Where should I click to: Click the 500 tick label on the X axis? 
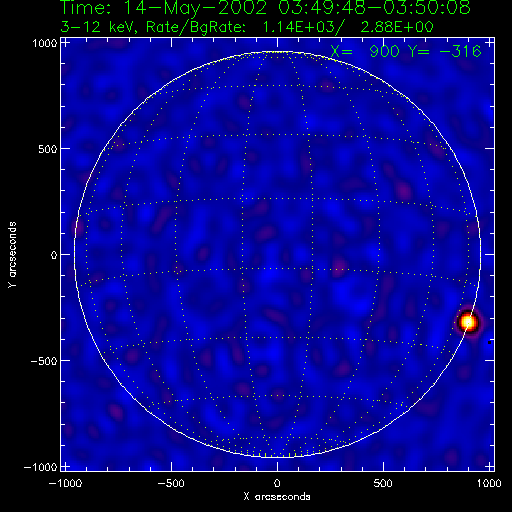[383, 483]
